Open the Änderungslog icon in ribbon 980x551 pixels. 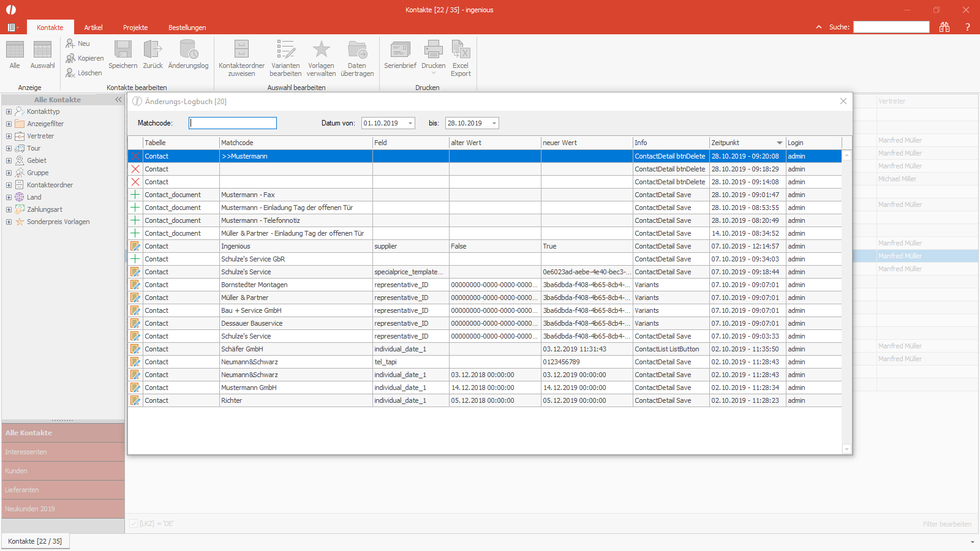coord(188,50)
